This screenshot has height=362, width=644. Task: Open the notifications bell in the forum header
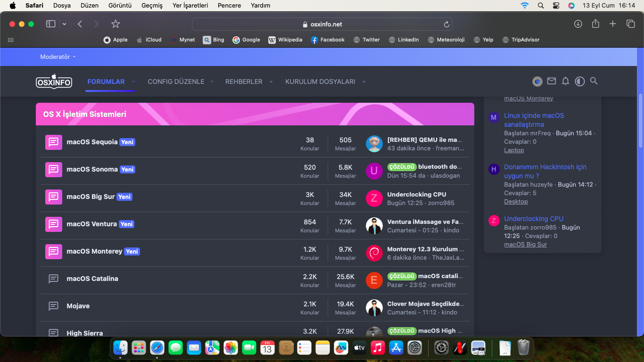[x=566, y=81]
